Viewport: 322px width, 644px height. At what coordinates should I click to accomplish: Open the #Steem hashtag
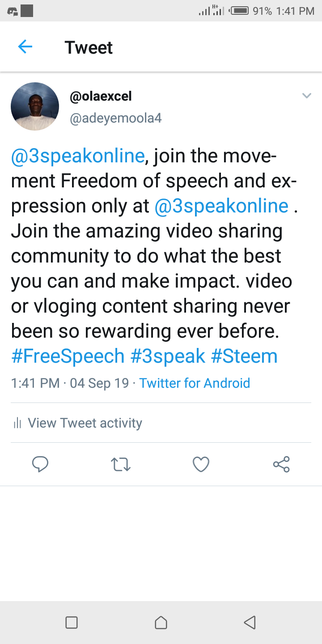coord(244,356)
